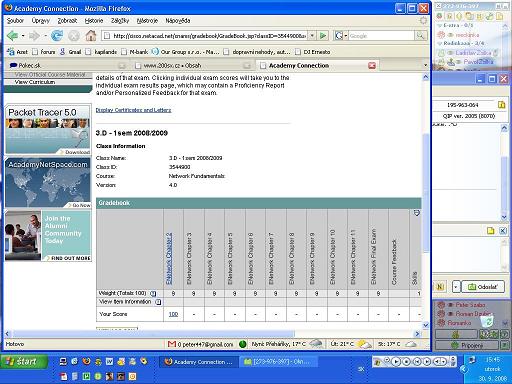The width and height of the screenshot is (512, 384).
Task: Click the Packet Tracer 5.0 download banner
Action: point(48,130)
